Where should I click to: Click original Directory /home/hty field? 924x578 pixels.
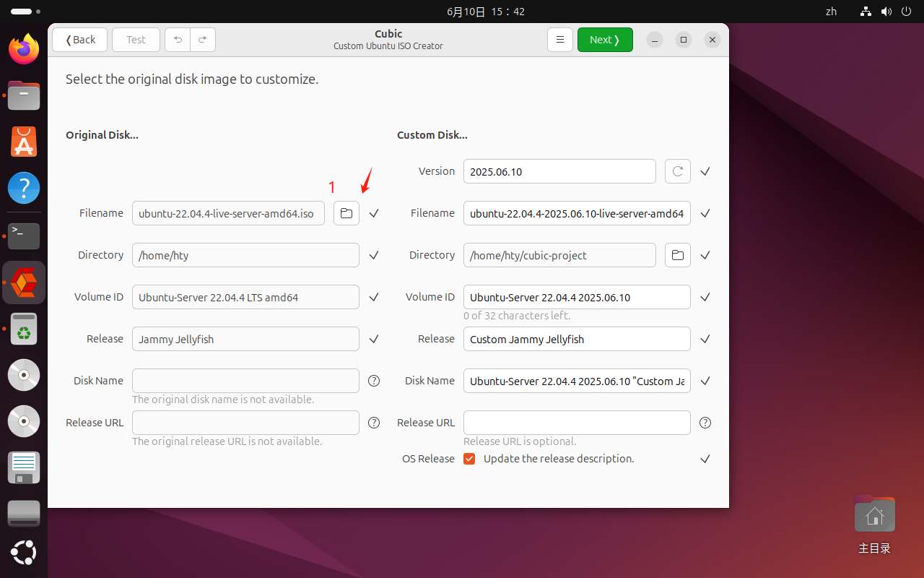[x=245, y=255]
